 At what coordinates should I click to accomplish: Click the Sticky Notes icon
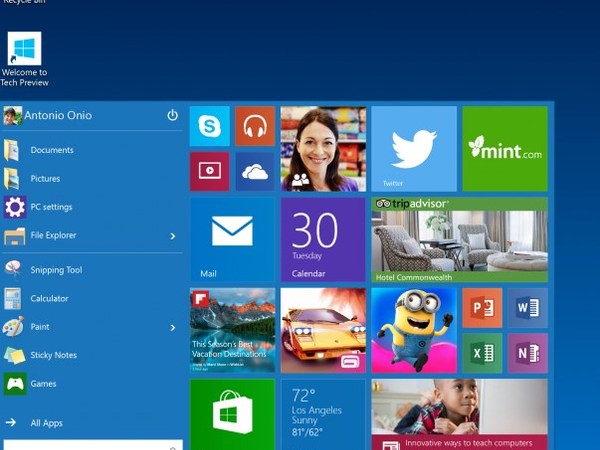tap(15, 355)
